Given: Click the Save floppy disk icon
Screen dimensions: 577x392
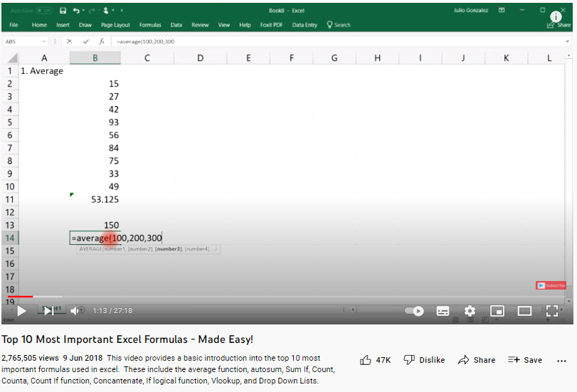Looking at the screenshot, I should (x=63, y=11).
